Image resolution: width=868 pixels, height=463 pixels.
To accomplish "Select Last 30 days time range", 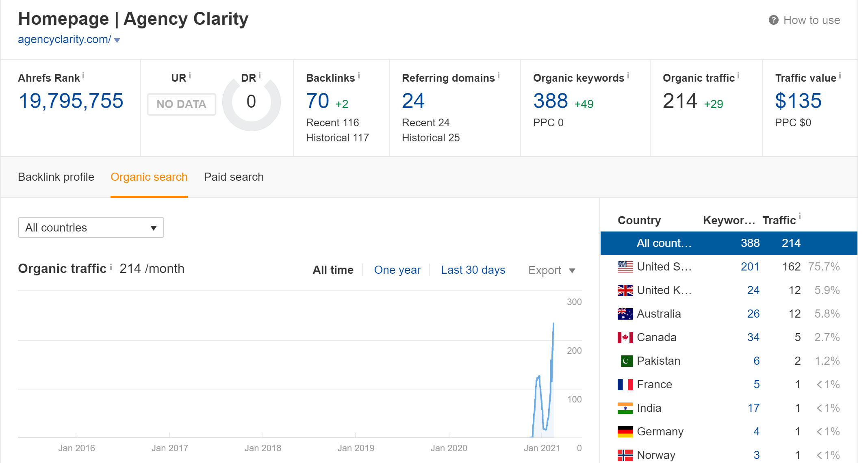I will click(x=473, y=270).
